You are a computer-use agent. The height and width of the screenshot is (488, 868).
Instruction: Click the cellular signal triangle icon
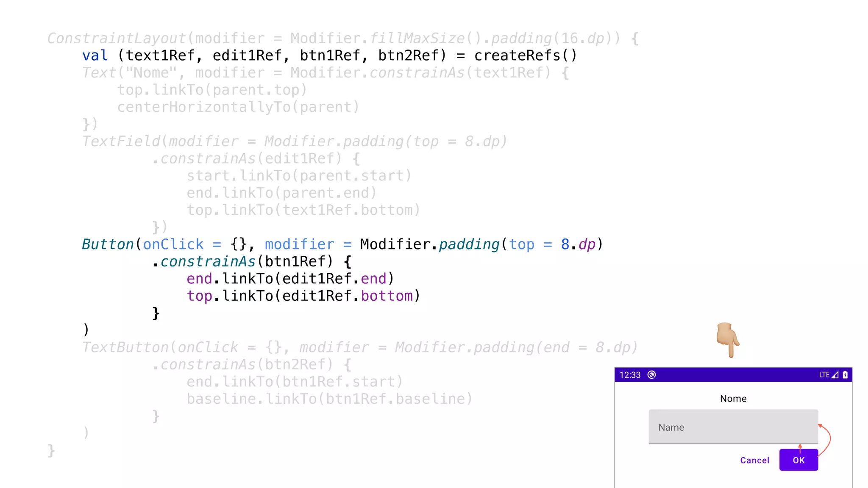coord(835,375)
